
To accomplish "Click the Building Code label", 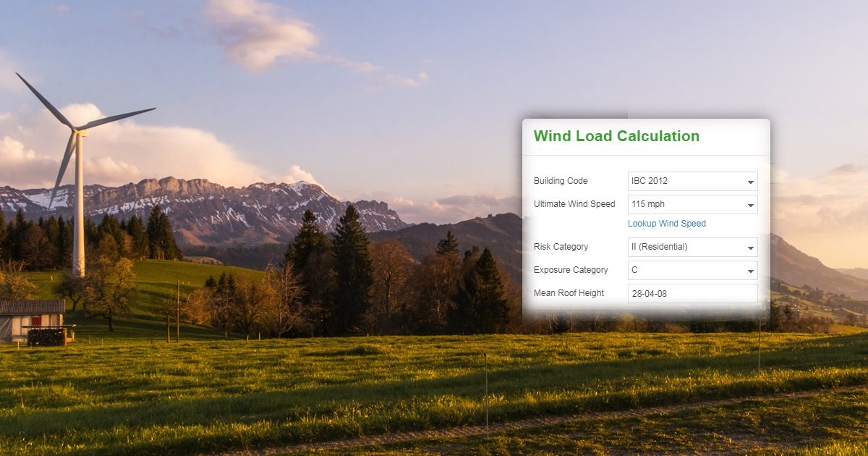I will (x=561, y=181).
